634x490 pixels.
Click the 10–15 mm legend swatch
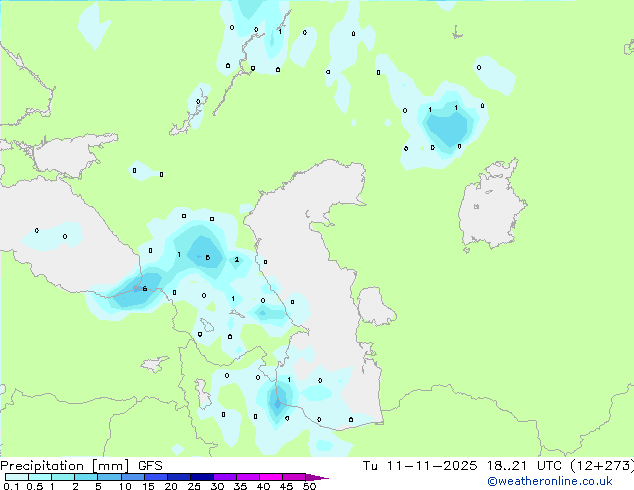point(133,477)
